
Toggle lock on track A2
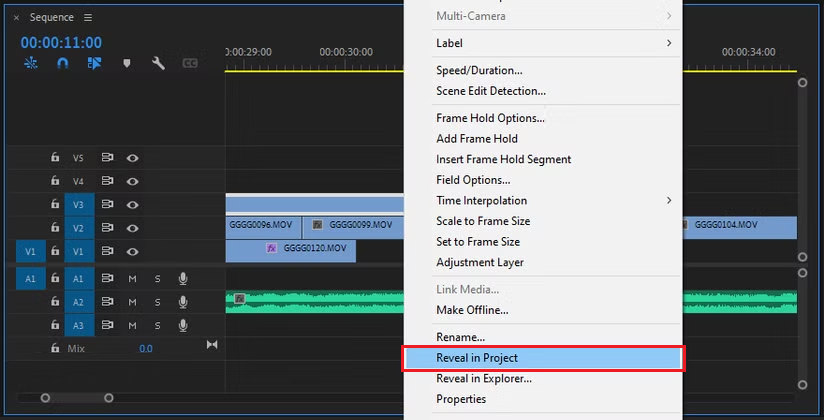[x=55, y=302]
